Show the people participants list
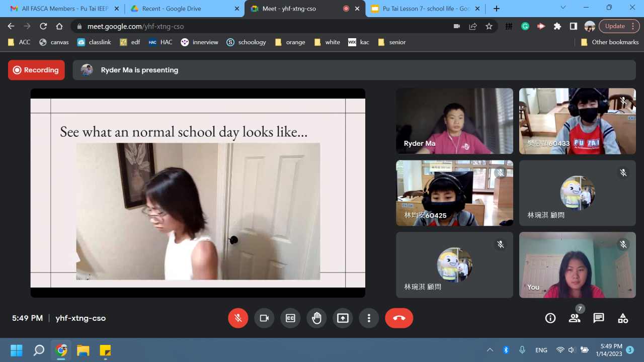644x362 pixels. 575,318
